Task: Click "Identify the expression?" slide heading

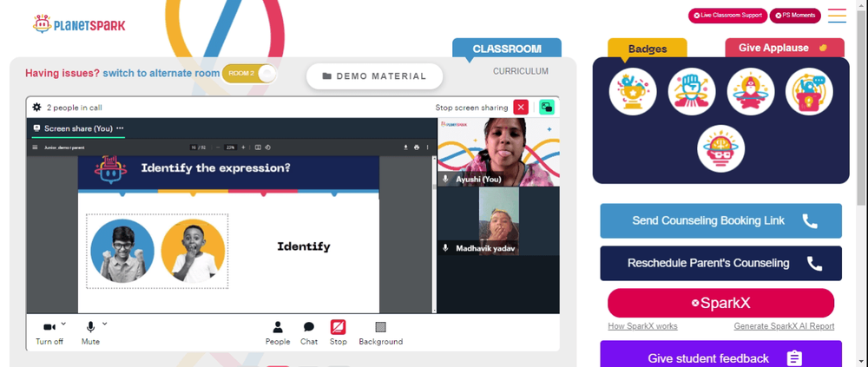Action: 215,167
